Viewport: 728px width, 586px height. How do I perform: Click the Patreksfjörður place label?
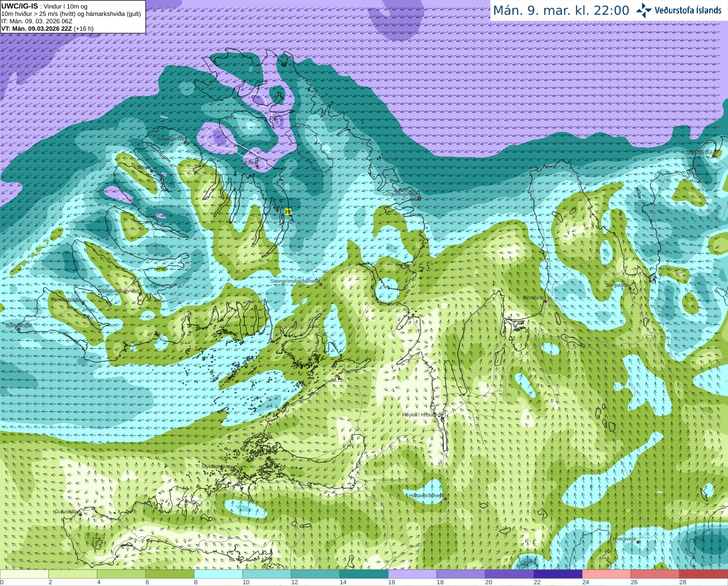point(67,299)
